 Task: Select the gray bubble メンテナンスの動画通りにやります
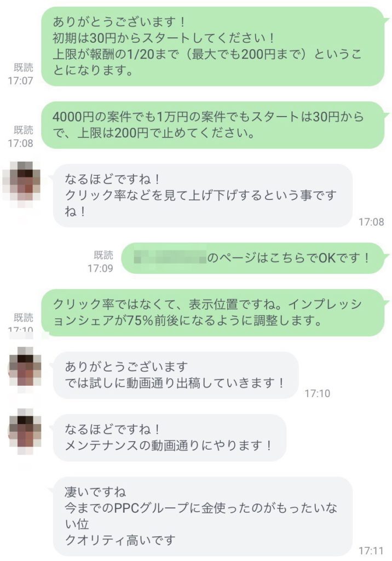tap(170, 438)
